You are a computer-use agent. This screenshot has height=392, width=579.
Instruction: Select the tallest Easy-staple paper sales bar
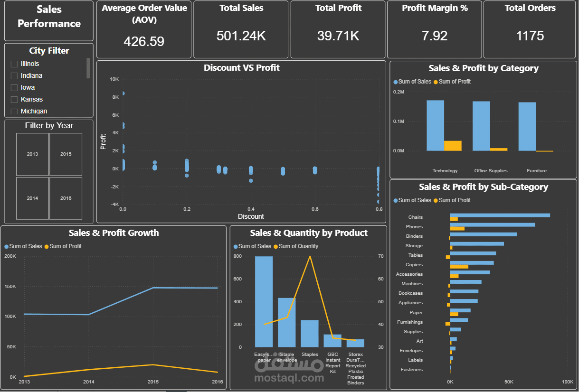point(264,302)
